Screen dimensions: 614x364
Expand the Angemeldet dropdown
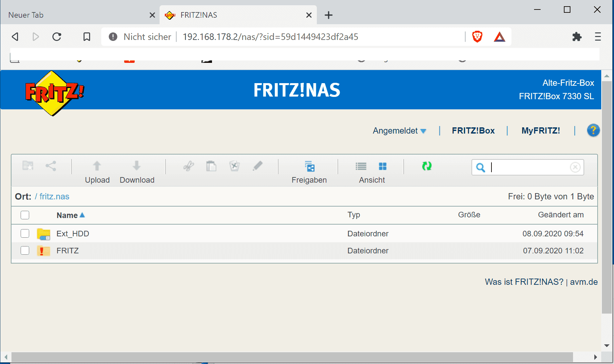point(399,131)
